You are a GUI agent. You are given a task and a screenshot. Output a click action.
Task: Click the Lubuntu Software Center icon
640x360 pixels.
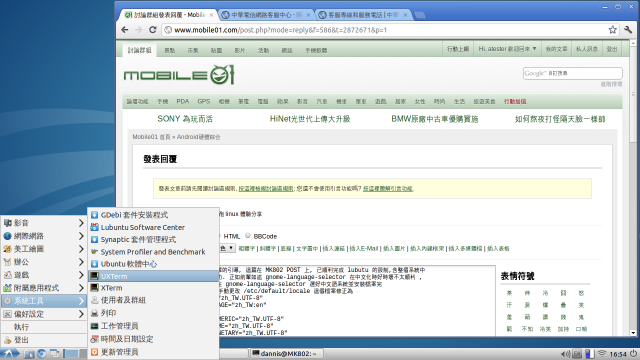click(94, 227)
